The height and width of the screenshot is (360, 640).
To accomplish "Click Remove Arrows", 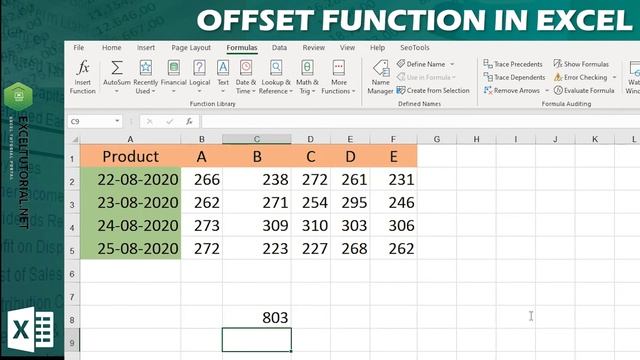I will [512, 90].
